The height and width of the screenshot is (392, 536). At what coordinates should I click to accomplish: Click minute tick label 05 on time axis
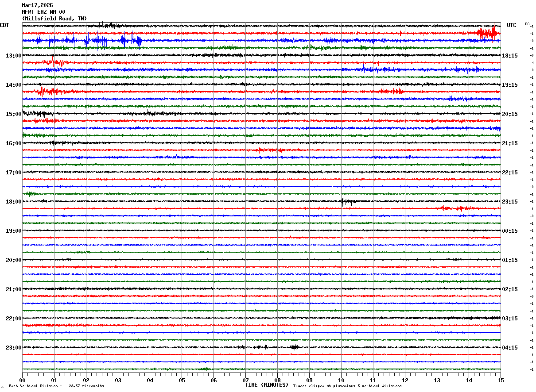[182, 380]
